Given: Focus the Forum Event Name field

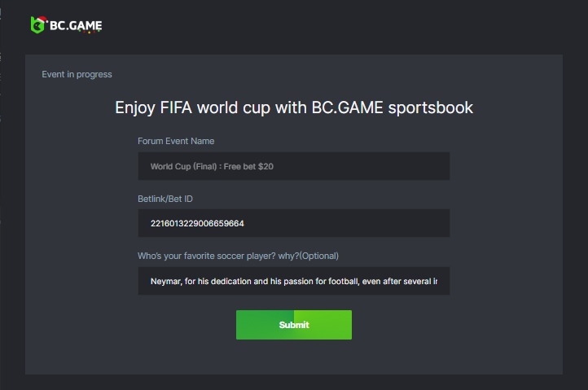Looking at the screenshot, I should point(294,166).
